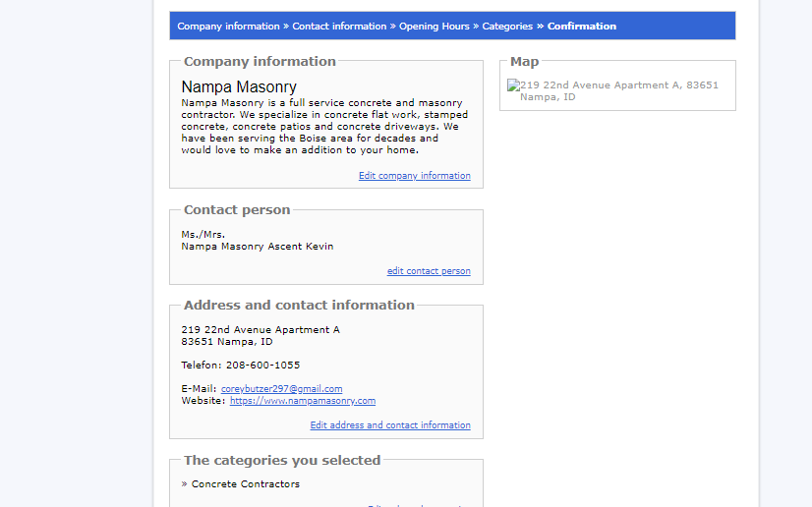Image resolution: width=812 pixels, height=507 pixels.
Task: Click Edit address and contact information
Action: pyautogui.click(x=390, y=425)
